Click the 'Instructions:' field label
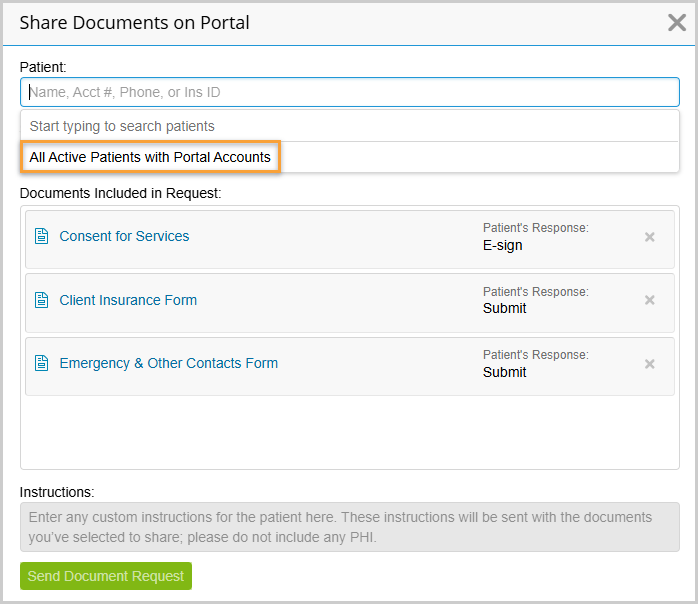698x604 pixels. coord(57,492)
